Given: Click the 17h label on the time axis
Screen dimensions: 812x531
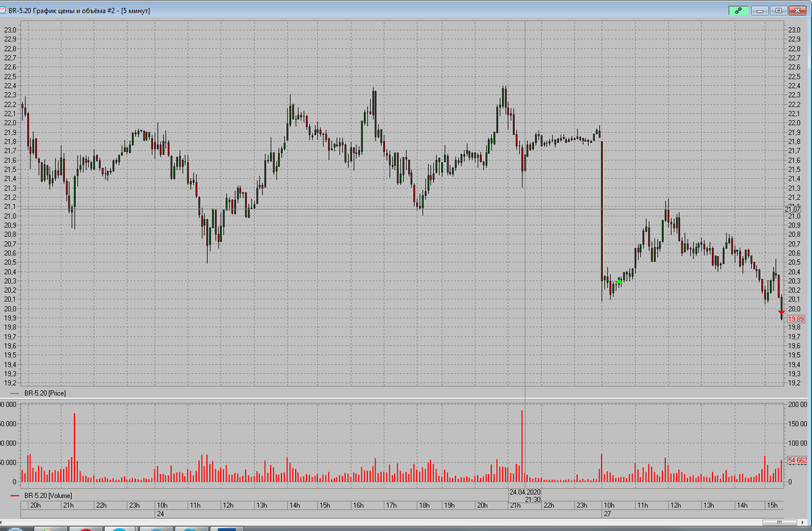Looking at the screenshot, I should (390, 505).
